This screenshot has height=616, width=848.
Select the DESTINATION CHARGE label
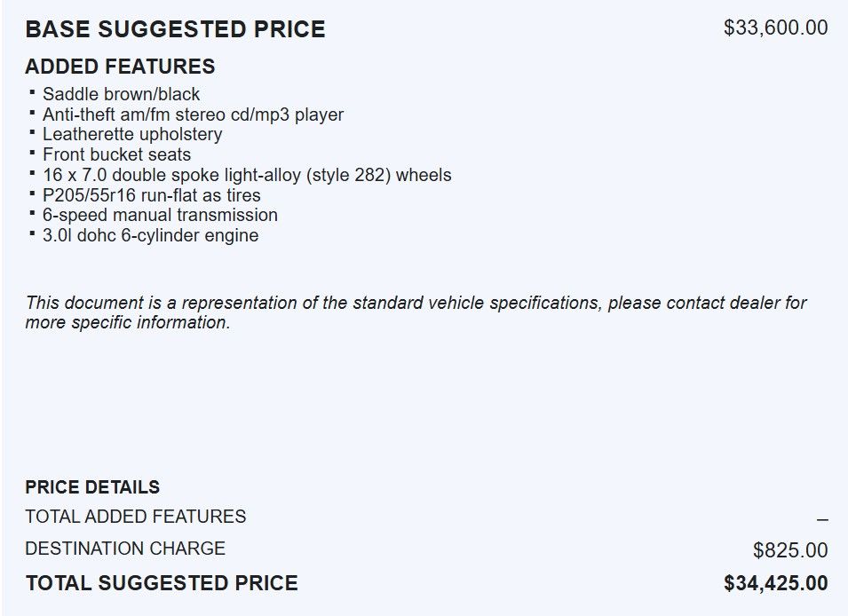pos(125,549)
